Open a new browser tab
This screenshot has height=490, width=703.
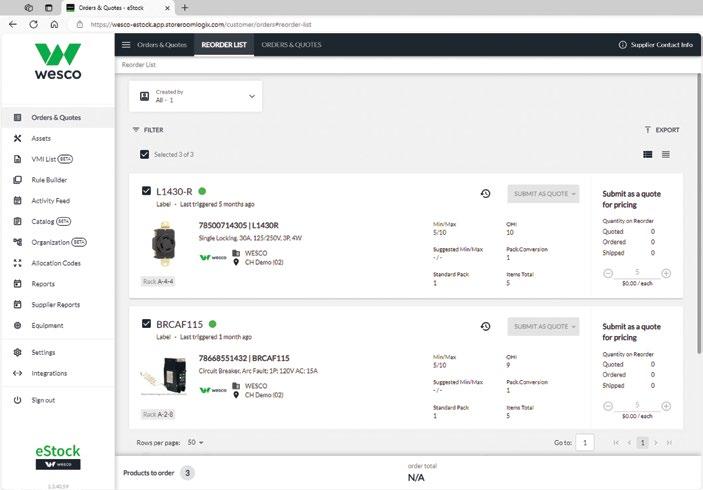pyautogui.click(x=185, y=8)
